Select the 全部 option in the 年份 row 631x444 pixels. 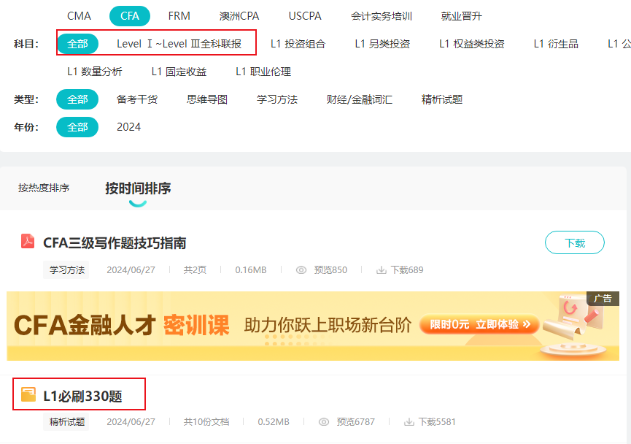click(x=77, y=127)
